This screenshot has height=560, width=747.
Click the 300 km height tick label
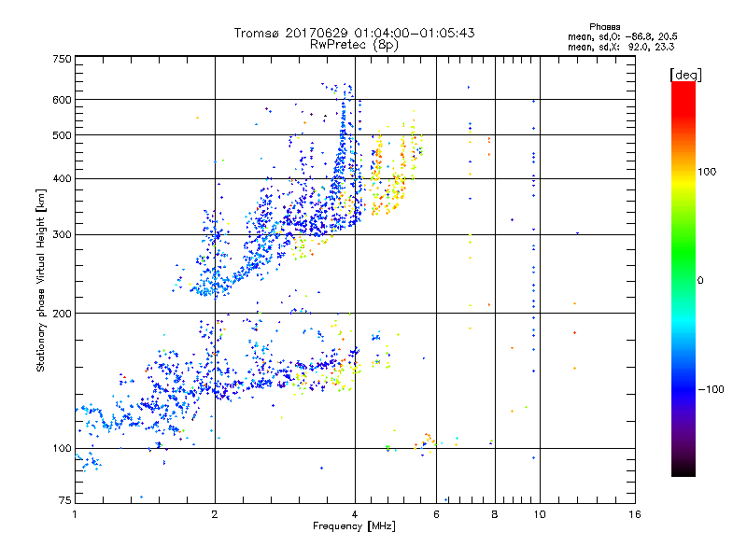coord(62,234)
